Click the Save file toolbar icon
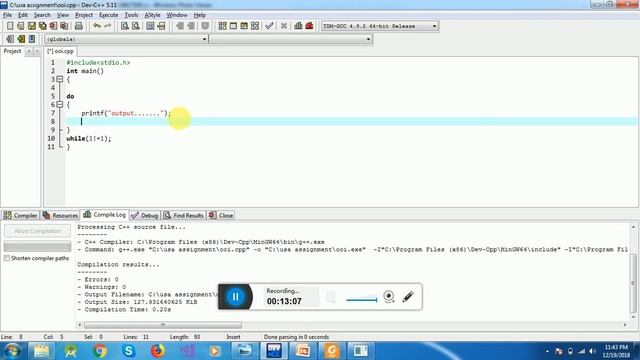The width and height of the screenshot is (640, 360). (31, 26)
